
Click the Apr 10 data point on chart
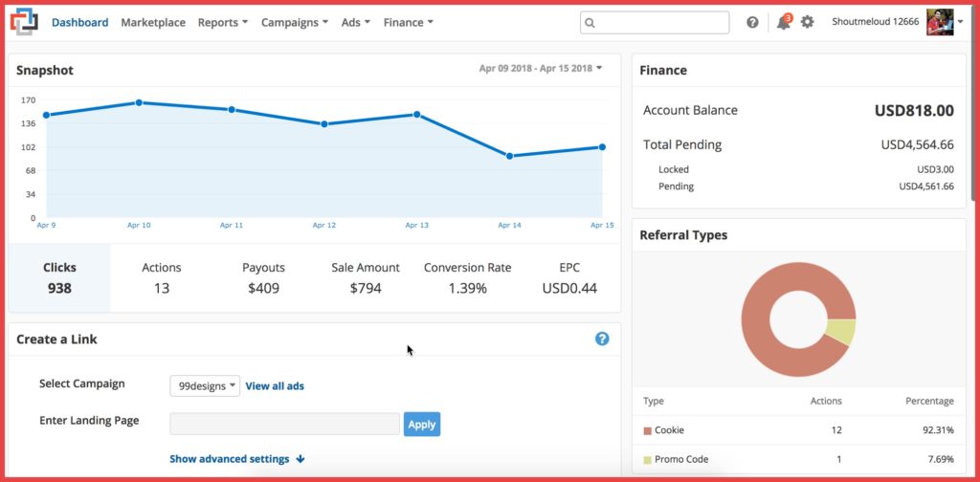[139, 102]
